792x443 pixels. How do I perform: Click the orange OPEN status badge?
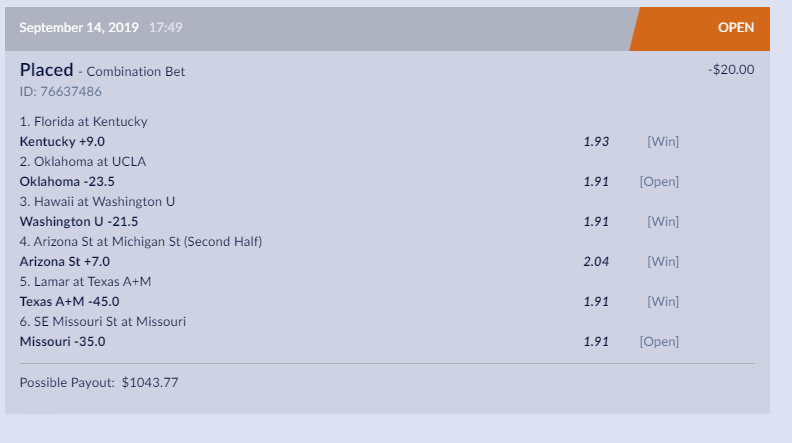735,28
